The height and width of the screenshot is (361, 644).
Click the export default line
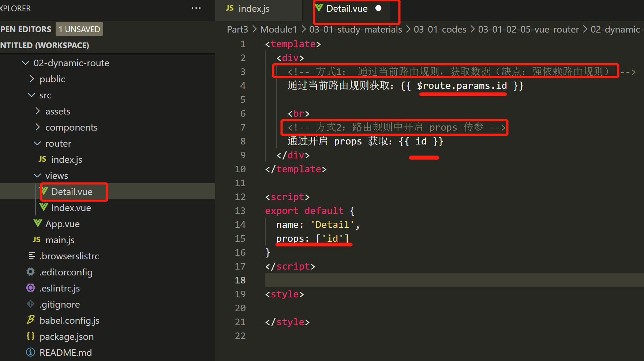(x=310, y=211)
